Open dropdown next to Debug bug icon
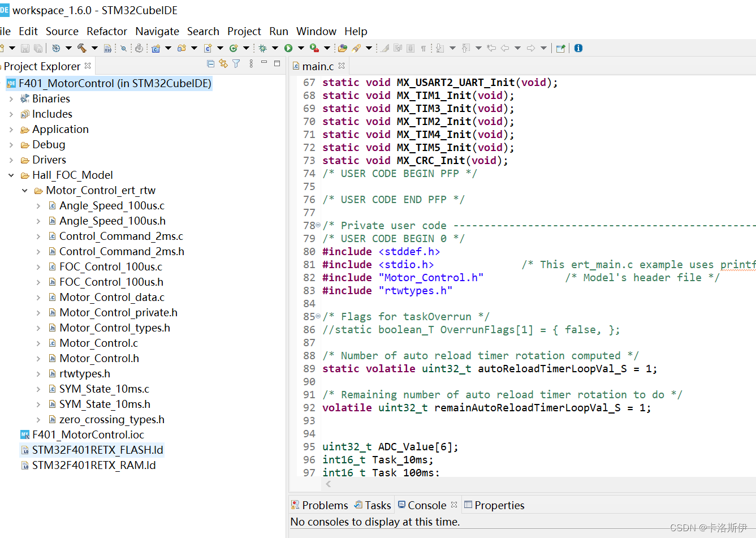This screenshot has height=538, width=756. coord(275,48)
